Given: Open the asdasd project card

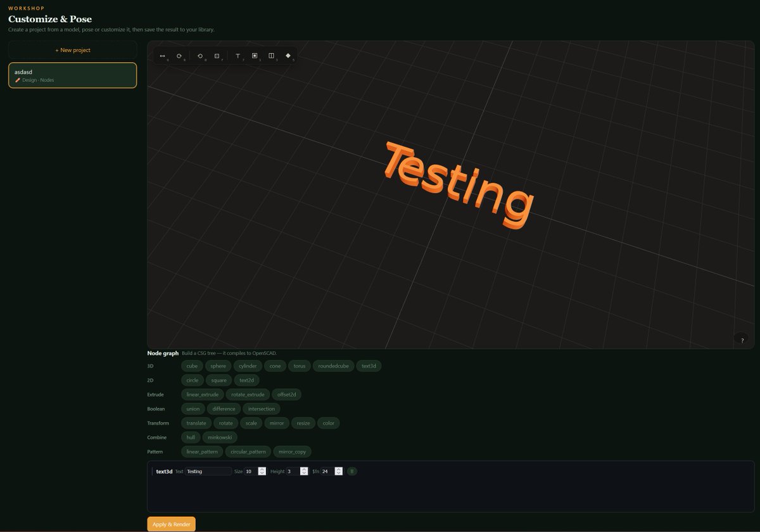Looking at the screenshot, I should pos(73,75).
